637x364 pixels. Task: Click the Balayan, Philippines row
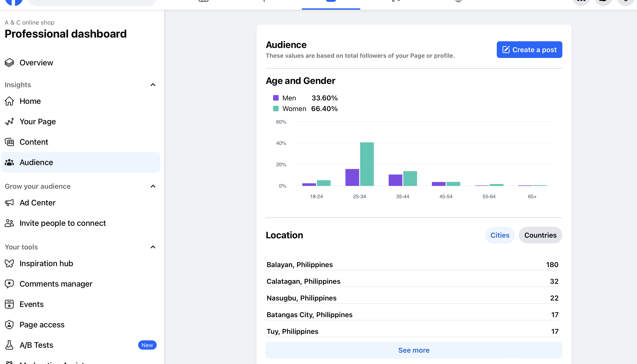point(412,265)
